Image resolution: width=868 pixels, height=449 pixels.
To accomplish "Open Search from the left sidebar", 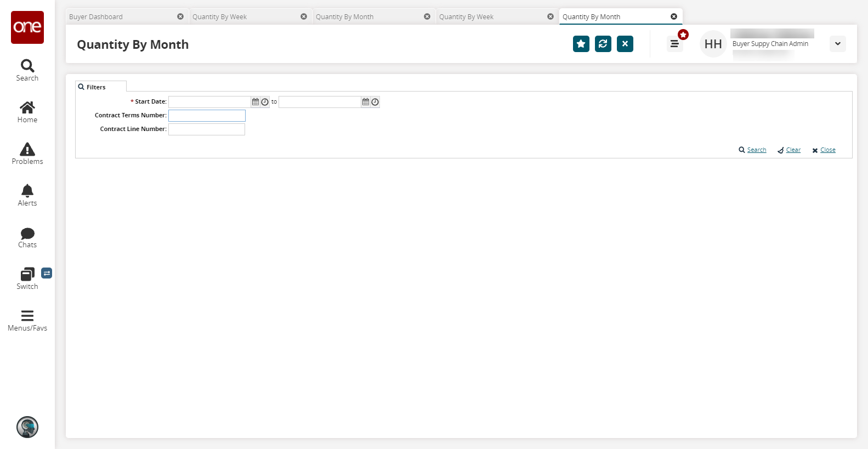I will pyautogui.click(x=27, y=70).
